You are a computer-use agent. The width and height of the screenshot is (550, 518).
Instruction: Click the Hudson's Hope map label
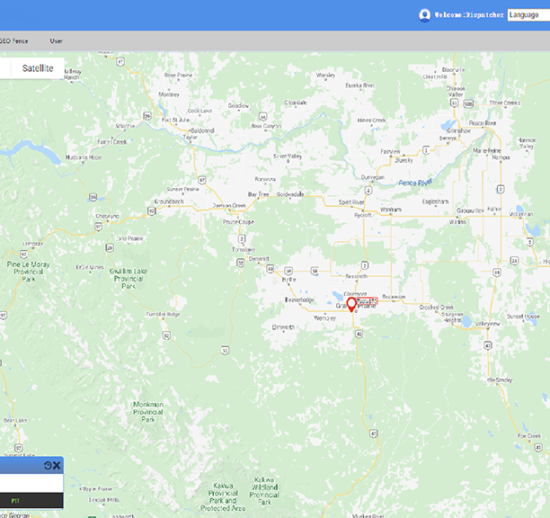point(83,157)
